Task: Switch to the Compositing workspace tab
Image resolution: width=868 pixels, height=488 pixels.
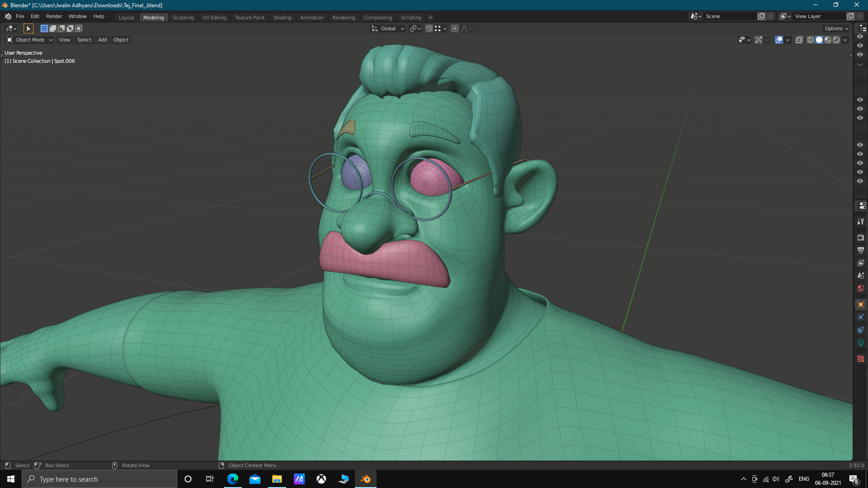Action: point(378,18)
